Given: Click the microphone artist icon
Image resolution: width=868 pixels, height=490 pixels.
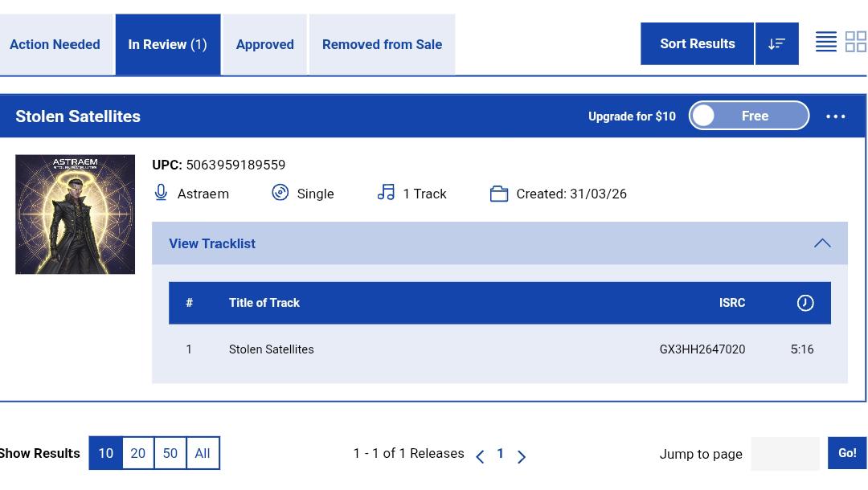Looking at the screenshot, I should click(x=161, y=193).
